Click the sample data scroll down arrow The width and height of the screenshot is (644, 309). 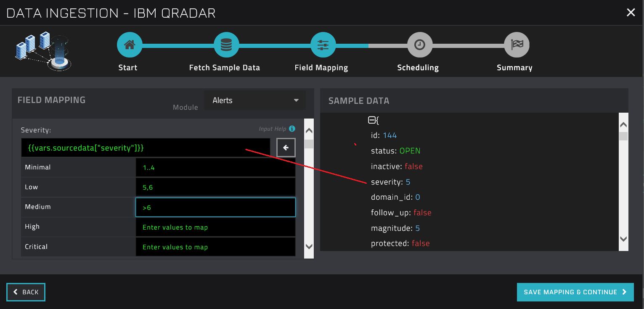623,239
